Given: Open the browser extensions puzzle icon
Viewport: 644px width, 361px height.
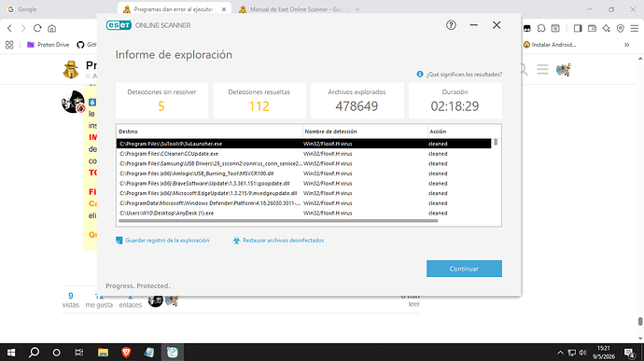Looking at the screenshot, I should (x=541, y=28).
